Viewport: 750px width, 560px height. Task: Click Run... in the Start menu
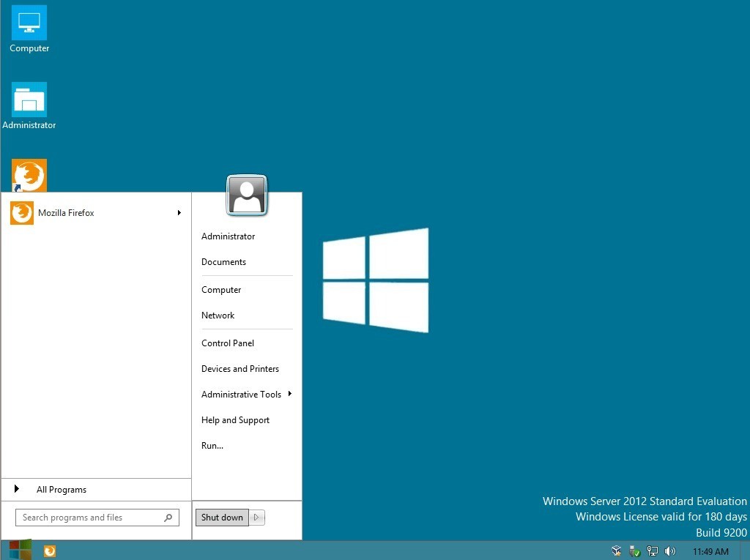click(x=212, y=446)
